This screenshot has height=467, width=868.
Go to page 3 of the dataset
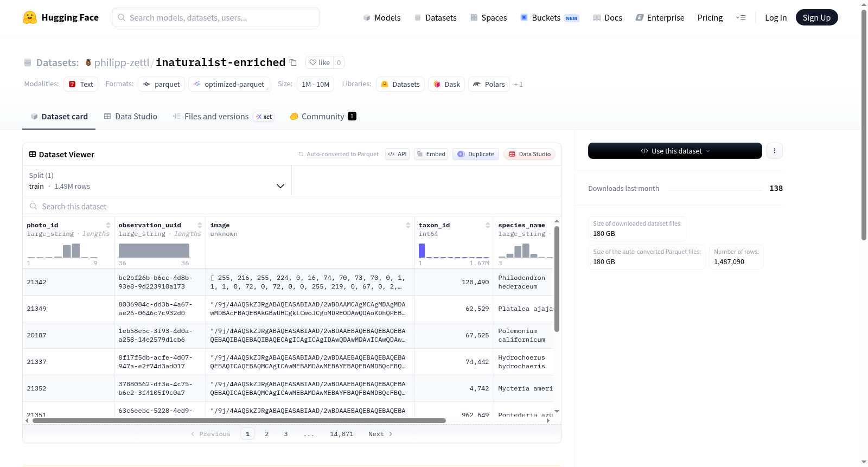(286, 434)
